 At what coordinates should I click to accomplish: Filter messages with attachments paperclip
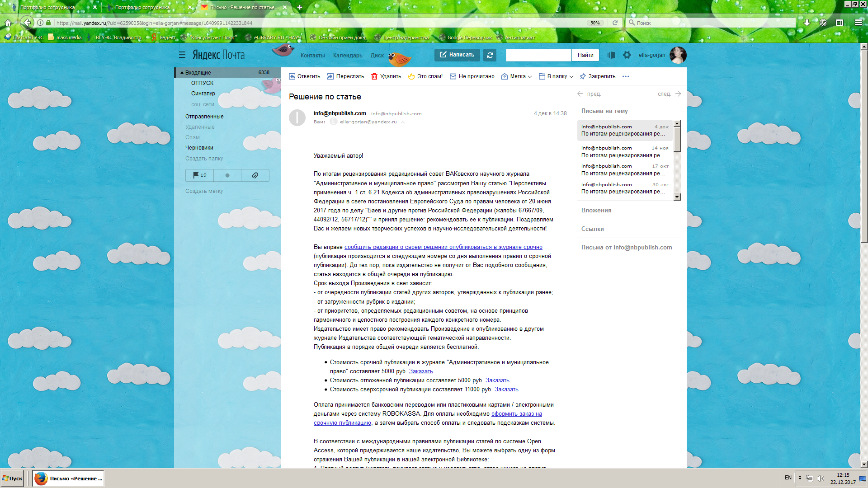(x=255, y=175)
